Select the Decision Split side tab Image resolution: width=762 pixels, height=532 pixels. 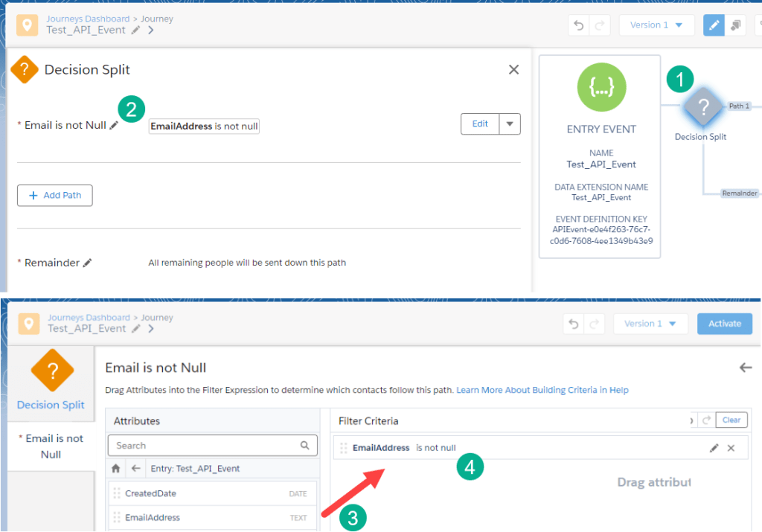coord(51,381)
